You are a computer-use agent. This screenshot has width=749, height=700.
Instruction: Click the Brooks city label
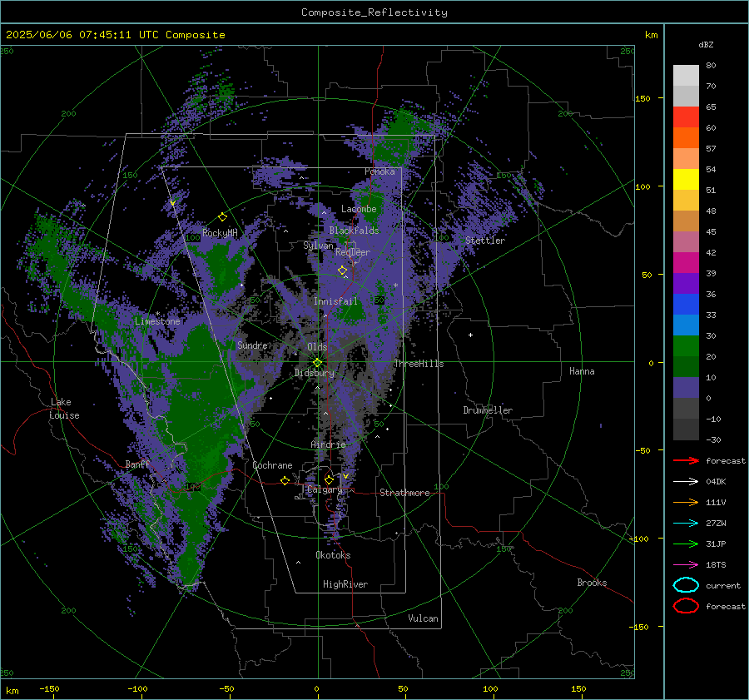click(592, 583)
